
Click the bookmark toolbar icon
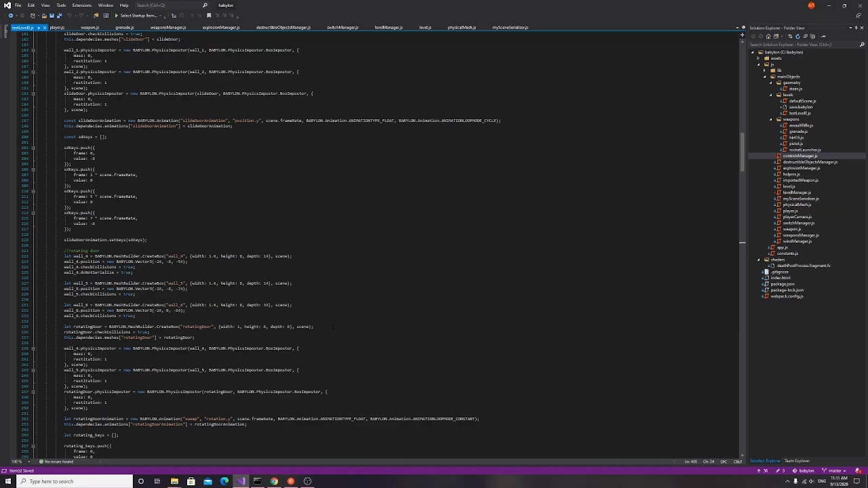click(208, 16)
